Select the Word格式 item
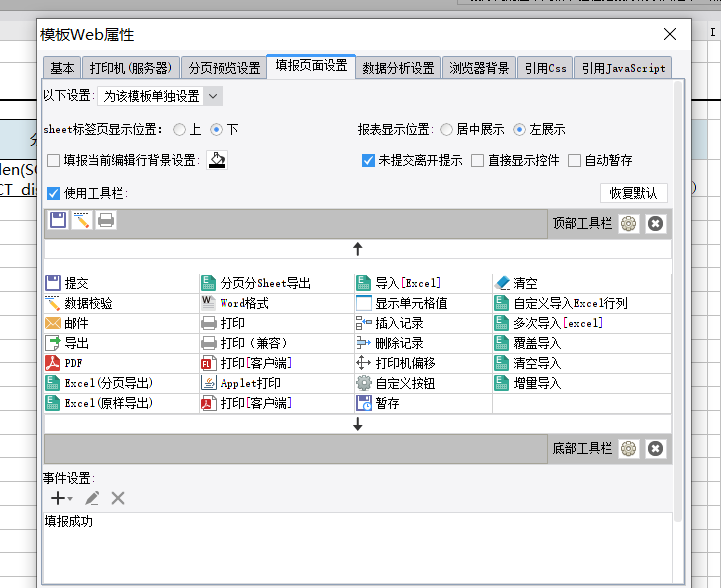721x588 pixels. (x=277, y=303)
